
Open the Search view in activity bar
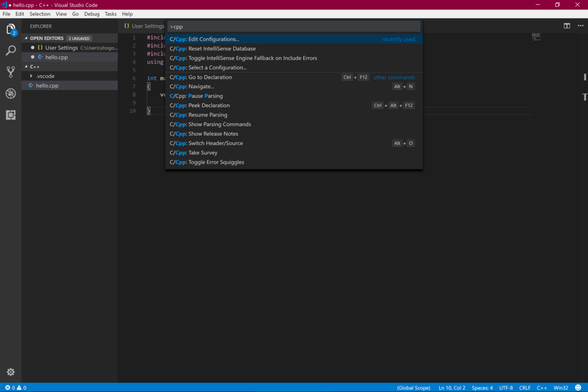10,50
